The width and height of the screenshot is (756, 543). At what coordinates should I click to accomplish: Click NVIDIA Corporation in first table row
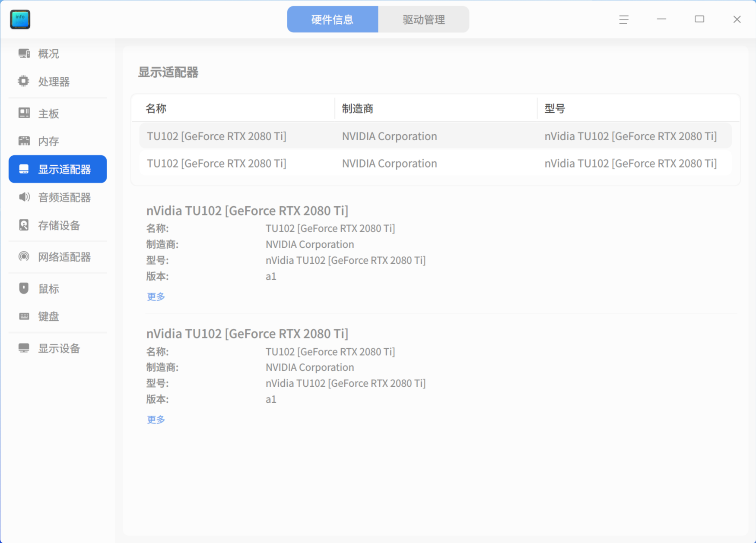[x=389, y=136]
